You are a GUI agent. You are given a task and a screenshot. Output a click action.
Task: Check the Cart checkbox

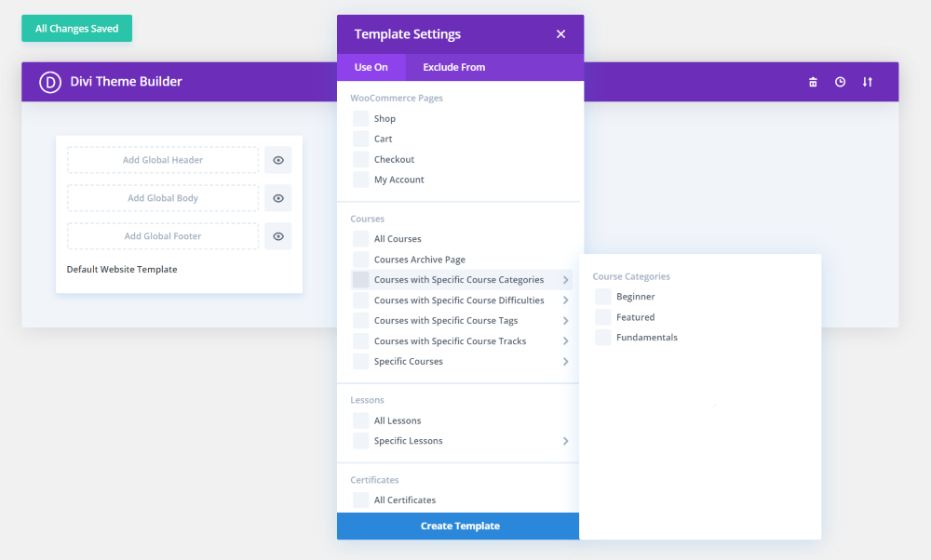[x=360, y=139]
